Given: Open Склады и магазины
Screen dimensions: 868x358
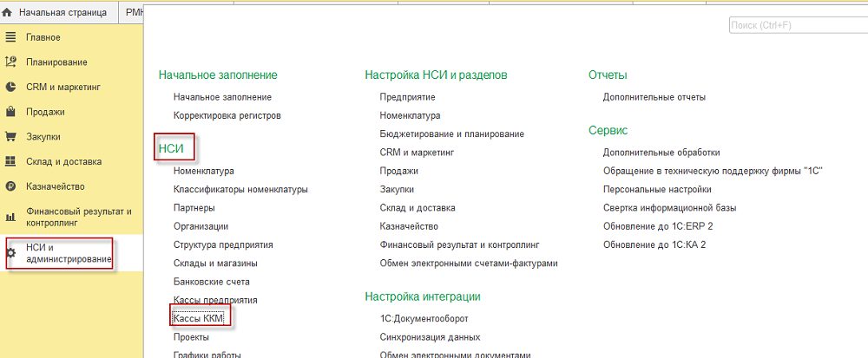Looking at the screenshot, I should point(215,264).
